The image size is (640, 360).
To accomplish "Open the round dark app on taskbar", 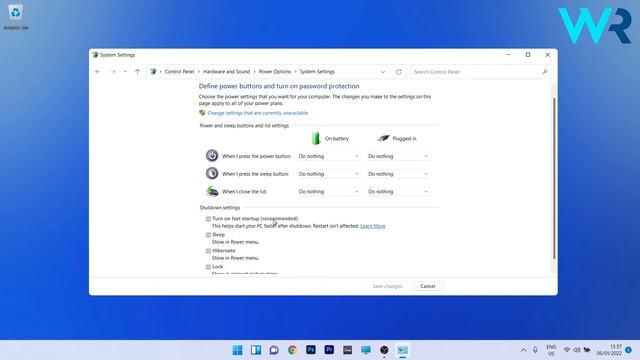I will (384, 350).
